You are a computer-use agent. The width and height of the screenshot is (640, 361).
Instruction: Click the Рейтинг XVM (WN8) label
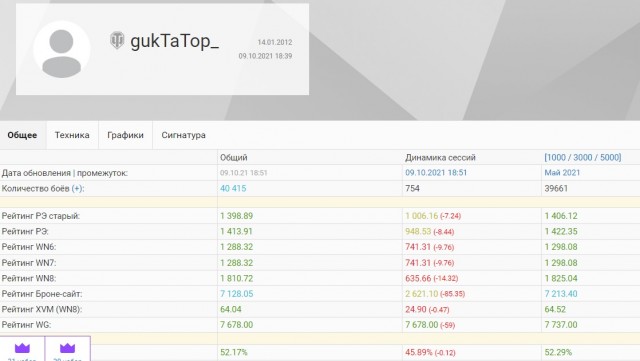(42, 310)
